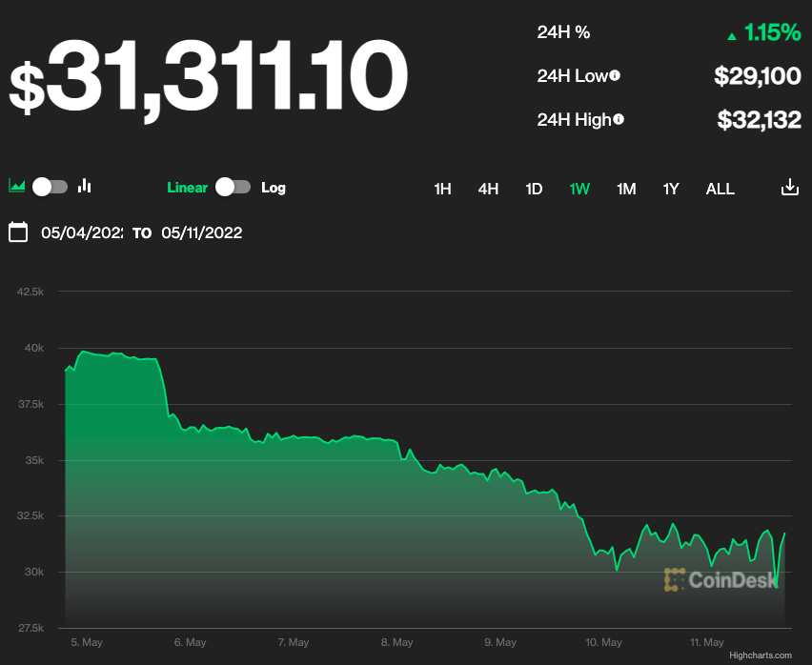Click the CoinDesk watermark logo

coord(721,579)
